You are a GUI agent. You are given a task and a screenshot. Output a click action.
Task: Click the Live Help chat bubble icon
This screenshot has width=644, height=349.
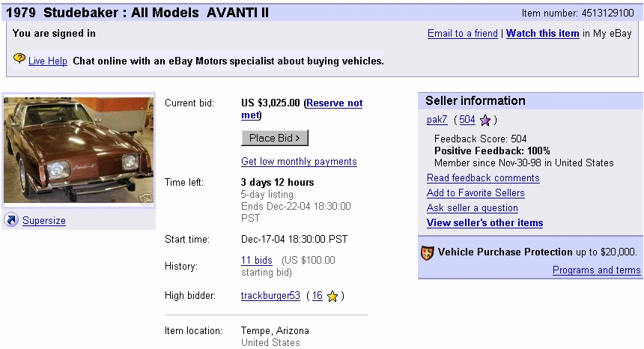19,58
